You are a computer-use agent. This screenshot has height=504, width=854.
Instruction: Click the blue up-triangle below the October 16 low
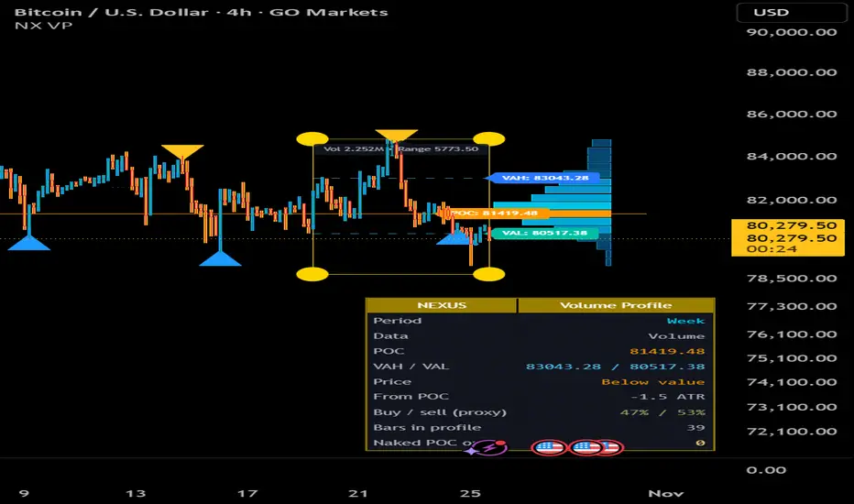pos(220,258)
